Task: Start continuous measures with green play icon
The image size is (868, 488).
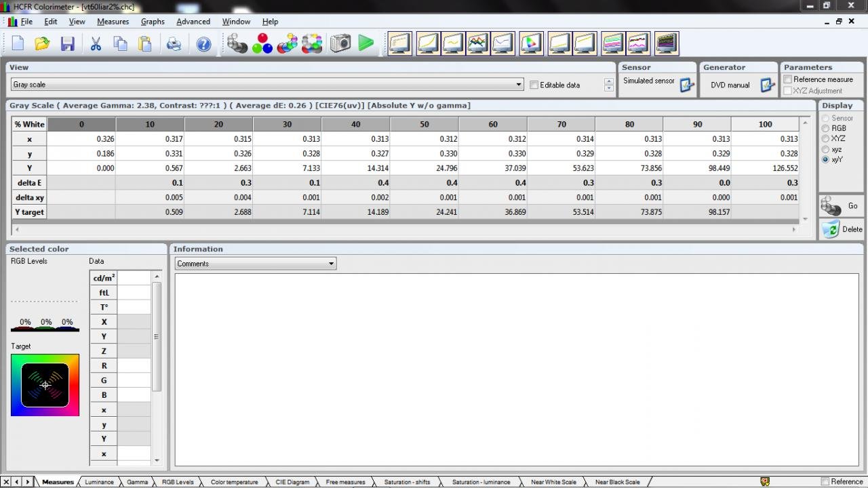Action: pos(366,44)
